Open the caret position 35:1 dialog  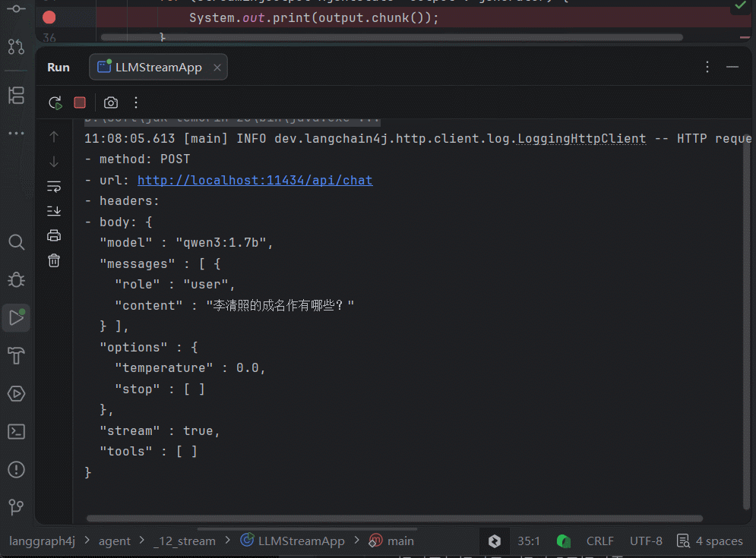click(x=528, y=541)
